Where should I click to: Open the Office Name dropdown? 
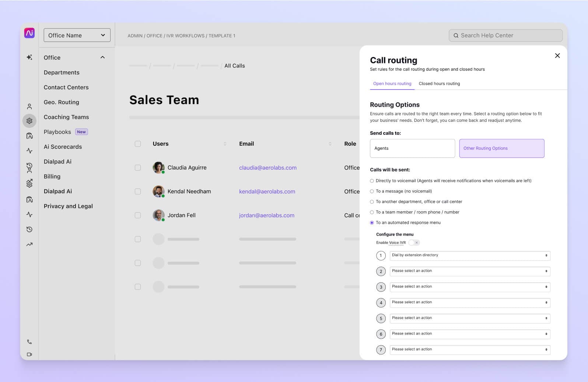coord(77,35)
